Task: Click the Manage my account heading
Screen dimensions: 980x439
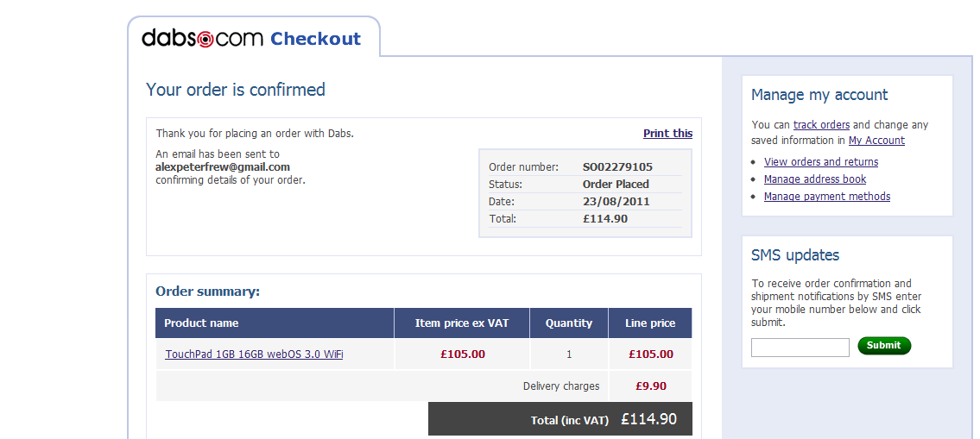Action: point(819,95)
